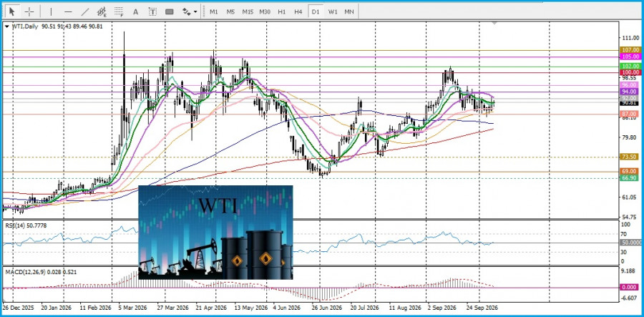
Task: Switch to H4 timeframe
Action: tap(298, 11)
